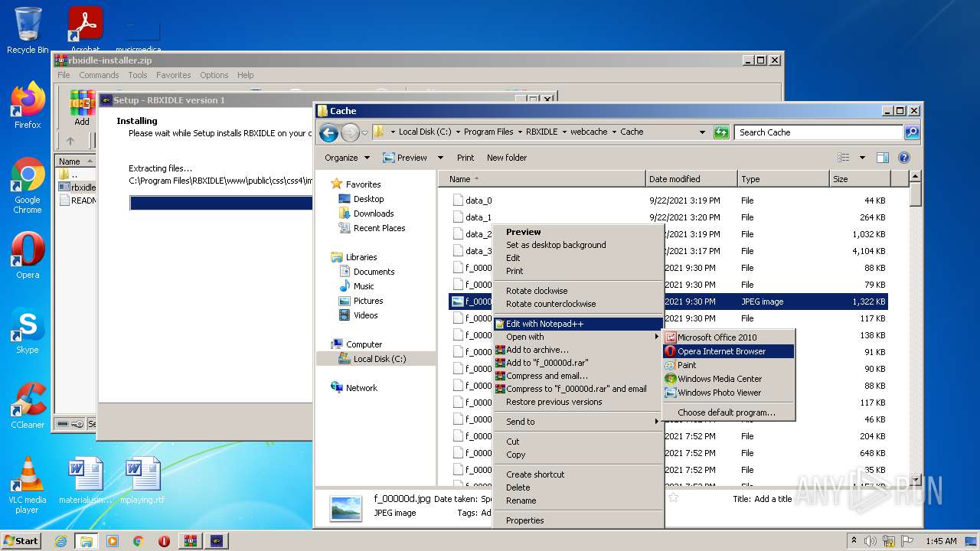
Task: Go back in Explorer navigation
Action: 328,132
